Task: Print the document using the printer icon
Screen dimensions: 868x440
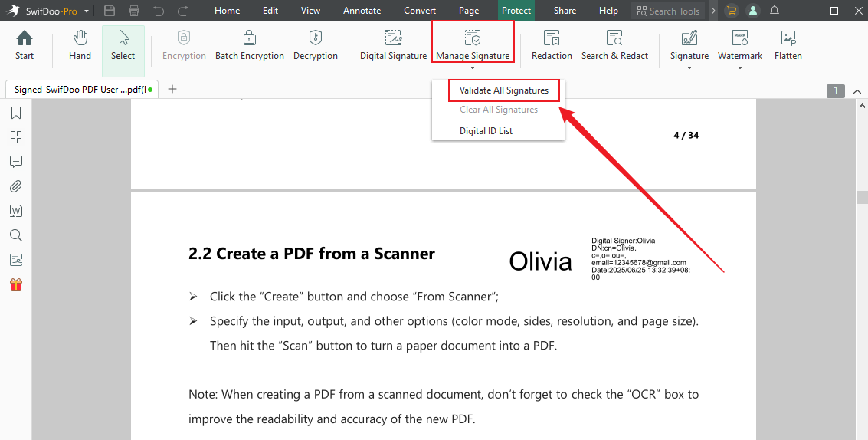Action: tap(133, 11)
